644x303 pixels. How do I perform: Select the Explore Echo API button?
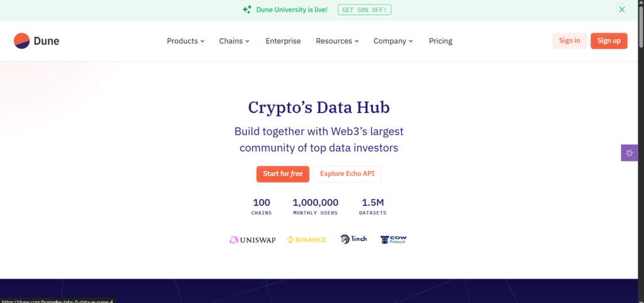click(x=347, y=174)
